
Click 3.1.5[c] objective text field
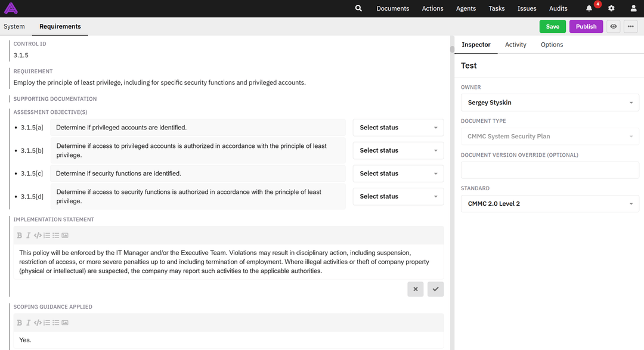[197, 174]
